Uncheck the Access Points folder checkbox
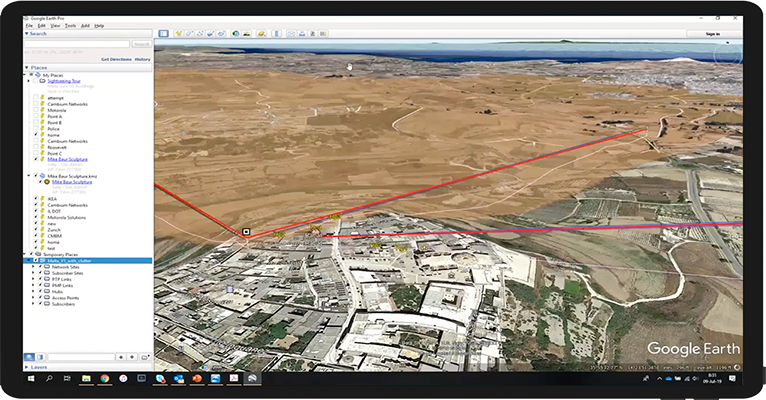Viewport: 766px width, 400px height. (x=41, y=298)
